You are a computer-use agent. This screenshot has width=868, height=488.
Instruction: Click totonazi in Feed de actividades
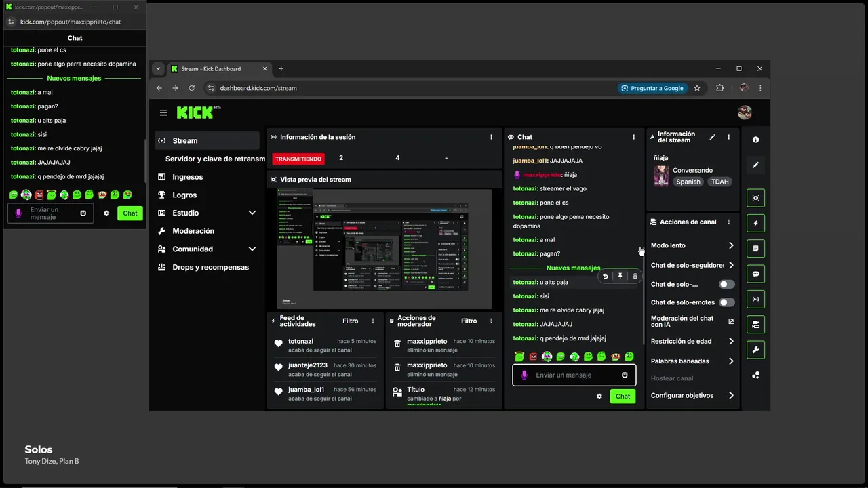(x=300, y=341)
